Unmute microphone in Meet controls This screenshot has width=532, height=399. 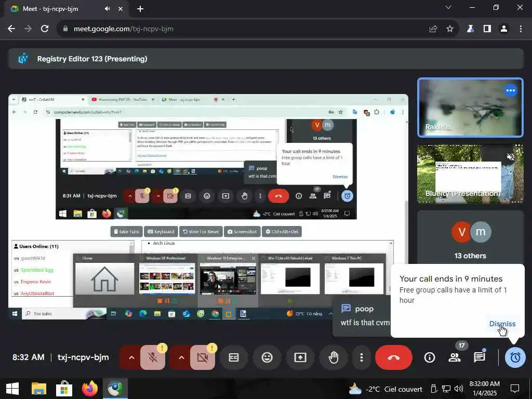click(153, 357)
